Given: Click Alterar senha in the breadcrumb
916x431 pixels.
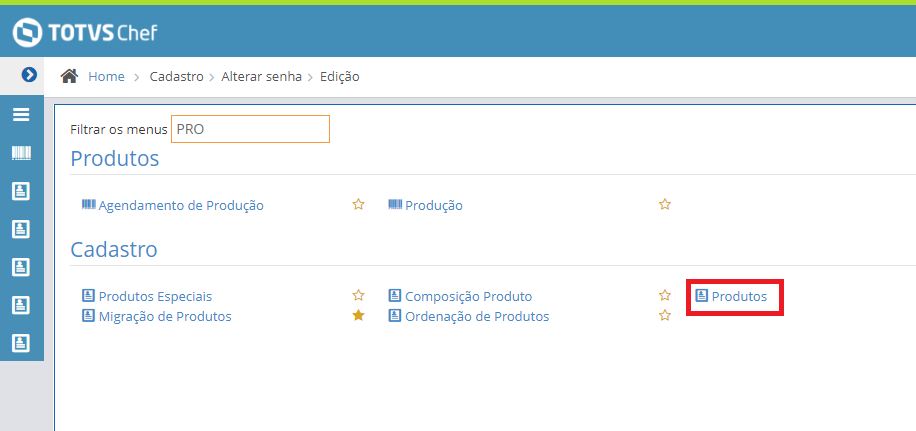Looking at the screenshot, I should click(262, 77).
